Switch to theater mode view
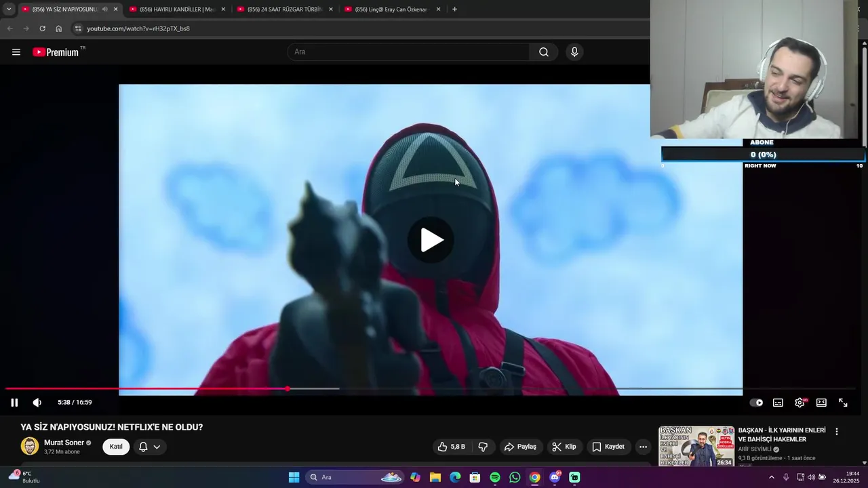Viewport: 868px width, 488px height. click(x=821, y=403)
